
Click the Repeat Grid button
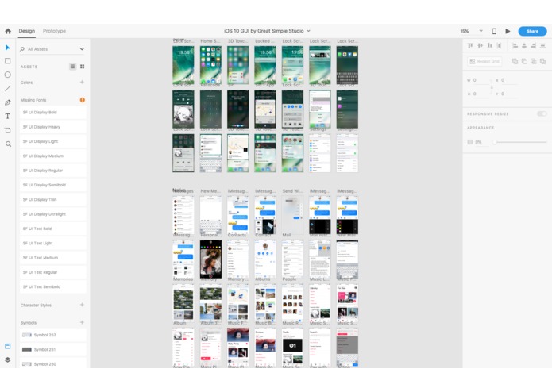point(484,61)
